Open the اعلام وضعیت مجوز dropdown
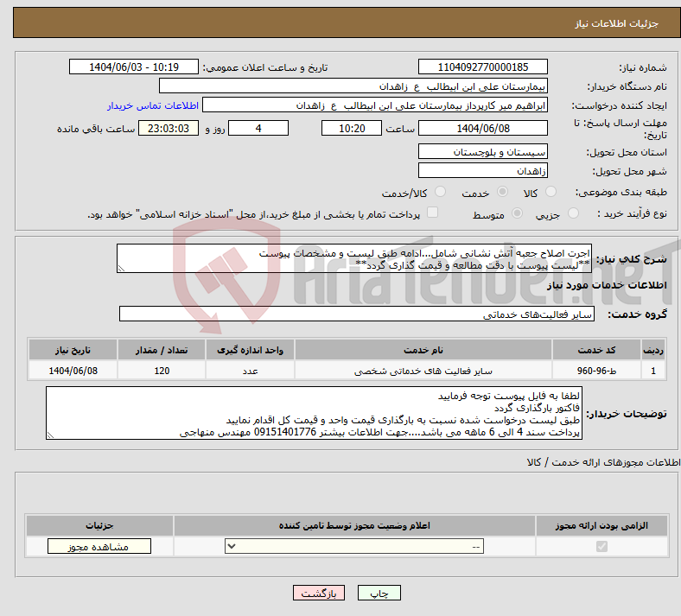Screen dimensions: 681x616 click(354, 546)
